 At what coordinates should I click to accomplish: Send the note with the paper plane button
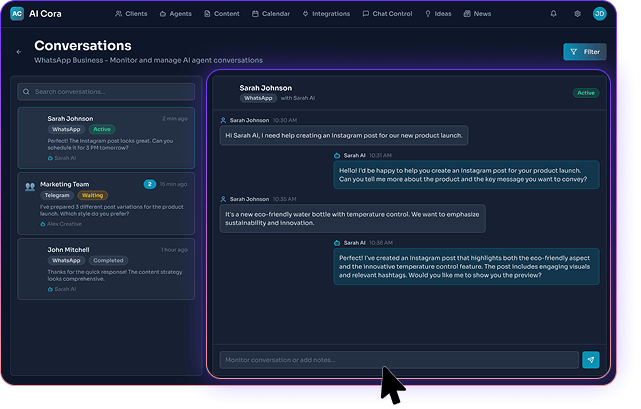click(591, 360)
